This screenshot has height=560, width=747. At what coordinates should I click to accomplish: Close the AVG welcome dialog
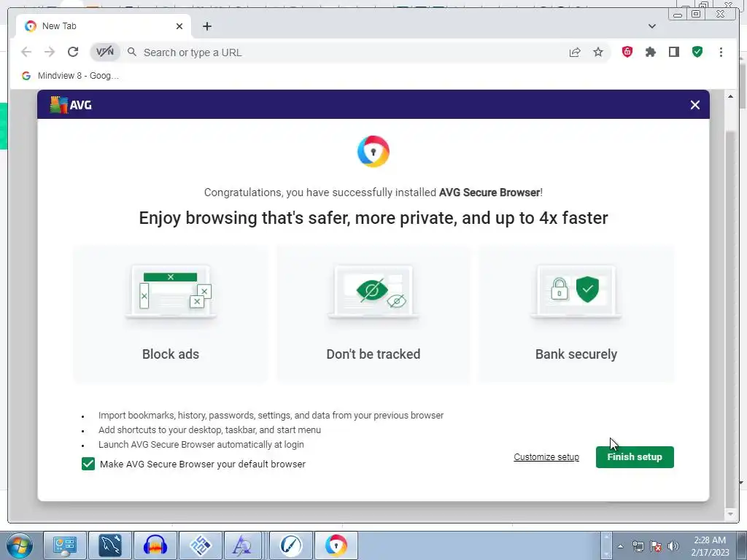click(695, 105)
